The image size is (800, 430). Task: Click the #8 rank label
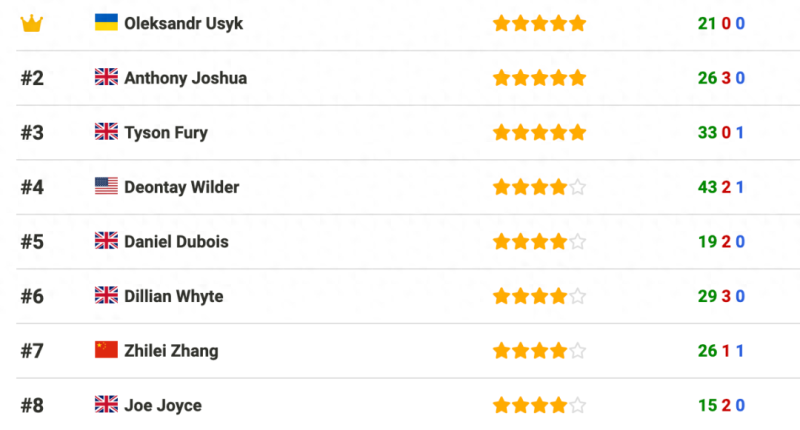pyautogui.click(x=32, y=405)
